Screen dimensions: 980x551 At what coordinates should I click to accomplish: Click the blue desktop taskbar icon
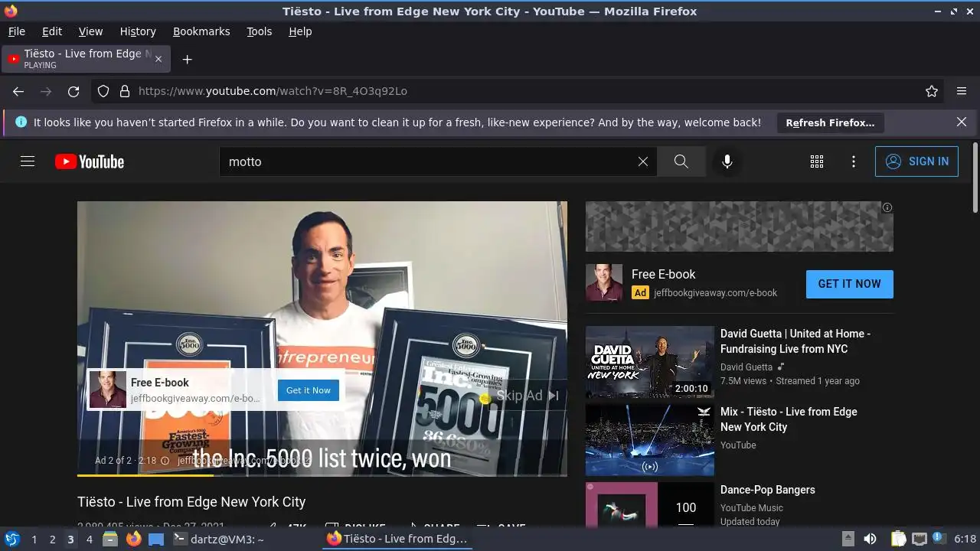156,540
